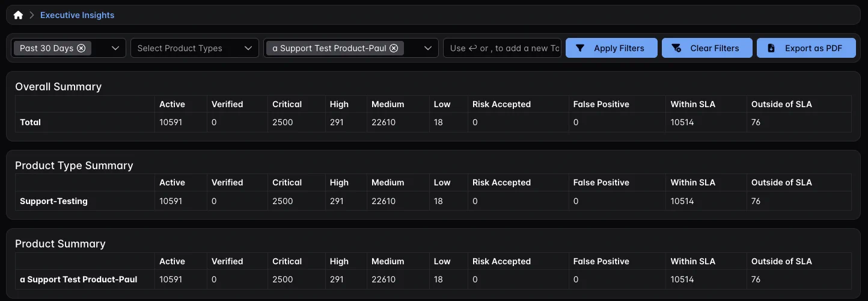
Task: Open the Select Product Types dropdown
Action: [x=194, y=48]
